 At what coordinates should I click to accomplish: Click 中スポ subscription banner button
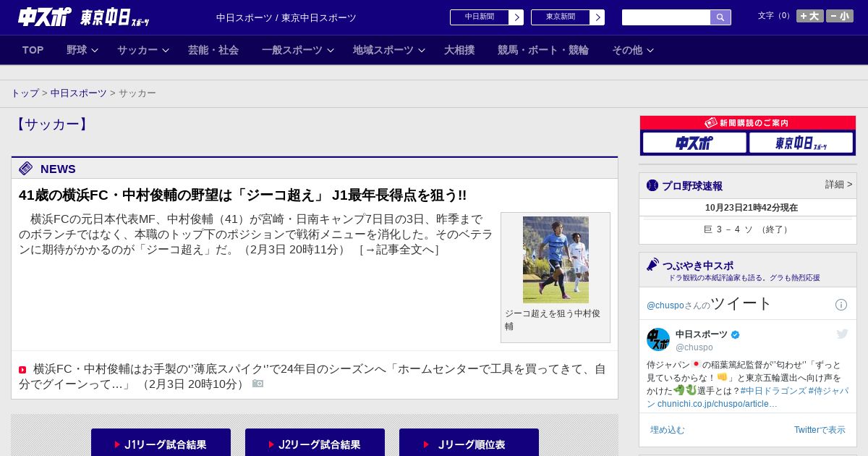(694, 143)
